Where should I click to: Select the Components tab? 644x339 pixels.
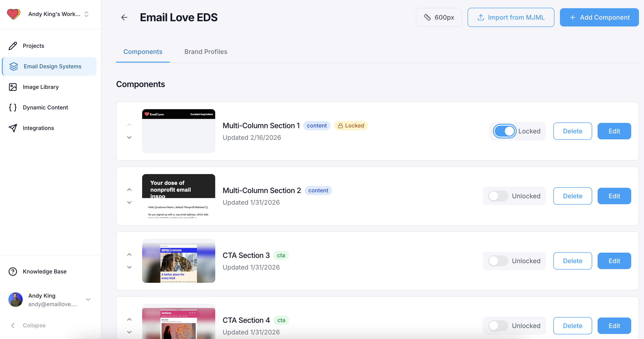click(143, 51)
